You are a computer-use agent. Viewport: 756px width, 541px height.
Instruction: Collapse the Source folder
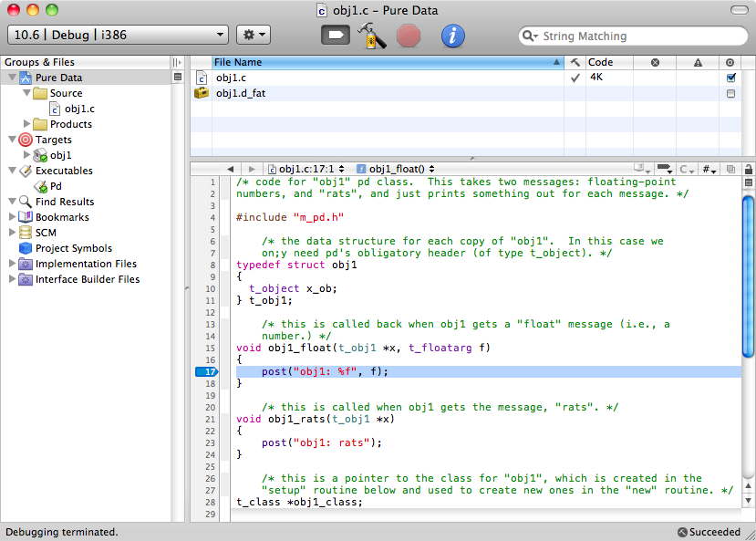tap(26, 92)
